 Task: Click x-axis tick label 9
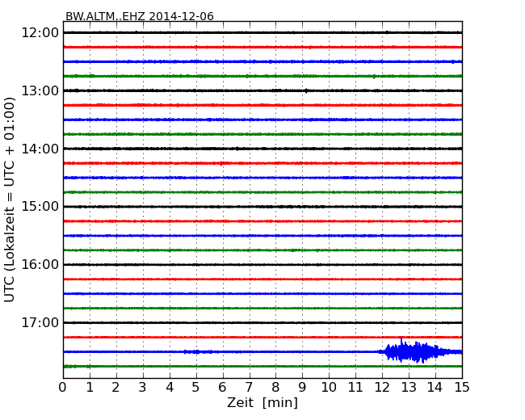302,388
